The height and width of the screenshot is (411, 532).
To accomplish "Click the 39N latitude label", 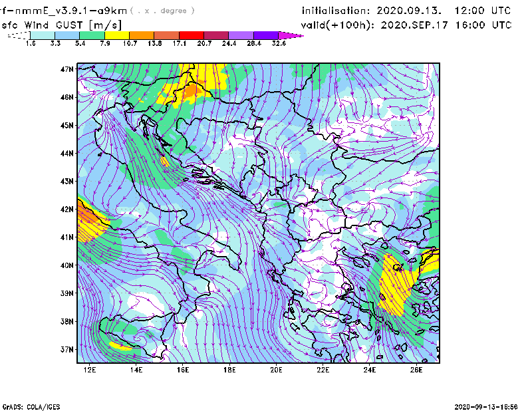I will (x=67, y=293).
